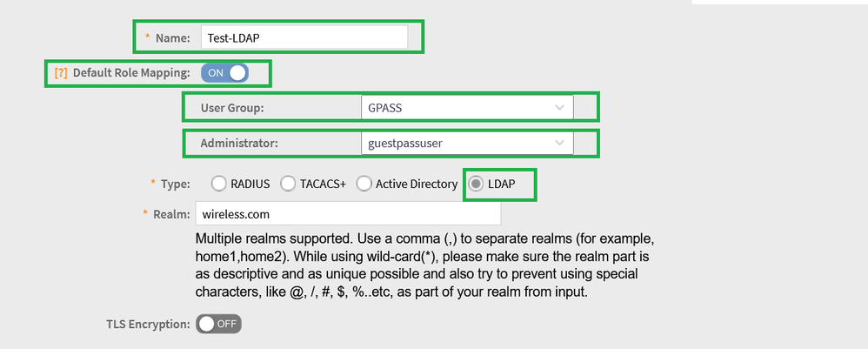Click the Type label text
Viewport: 868px width, 349px height.
pos(175,184)
